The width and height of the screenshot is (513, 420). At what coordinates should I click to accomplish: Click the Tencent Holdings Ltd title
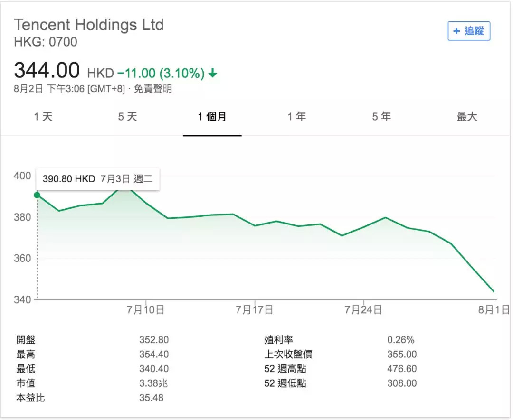coord(89,25)
